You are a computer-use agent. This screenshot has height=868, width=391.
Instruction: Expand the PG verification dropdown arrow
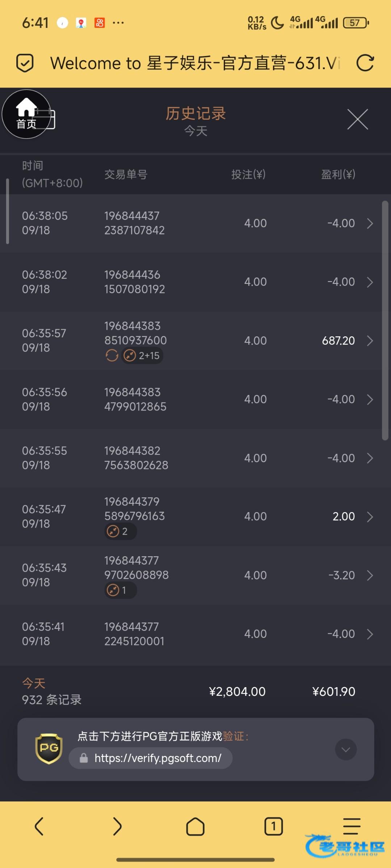[x=346, y=749]
